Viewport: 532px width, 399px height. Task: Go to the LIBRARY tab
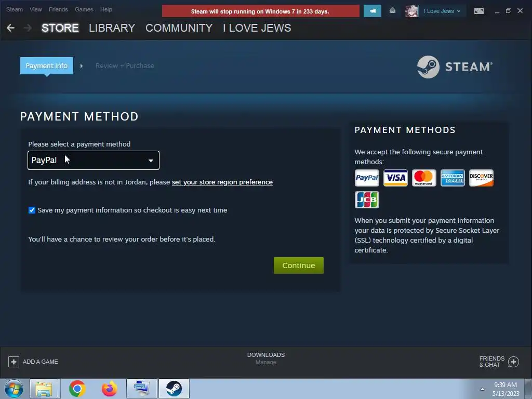click(x=112, y=28)
